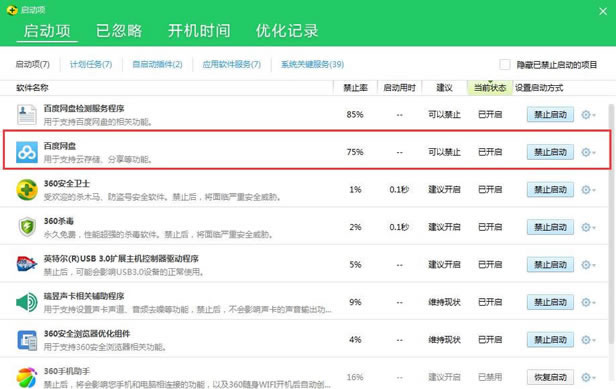Click the 360手机助手 colorful icon
Screen dimensions: 616x389
click(x=27, y=377)
